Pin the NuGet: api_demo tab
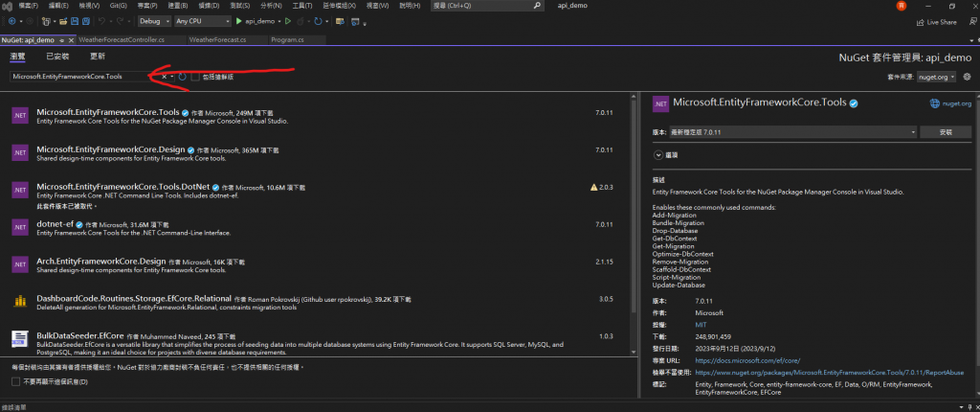Viewport: 980px width, 412px height. click(62, 40)
